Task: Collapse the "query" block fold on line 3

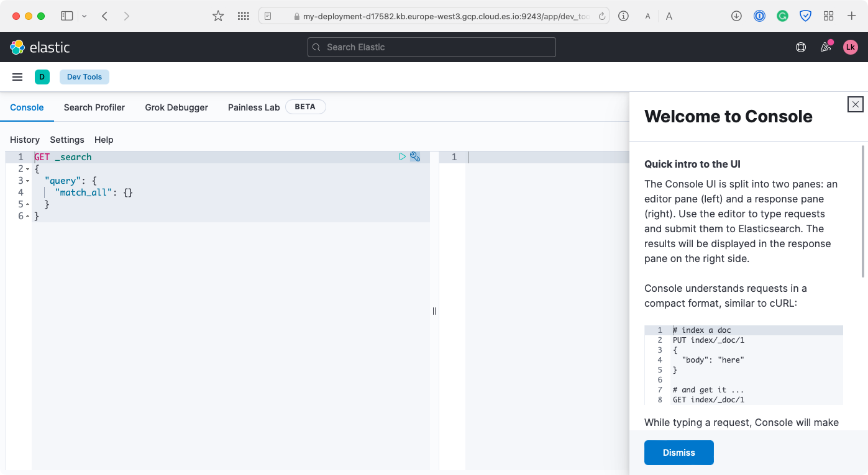Action: (x=28, y=181)
